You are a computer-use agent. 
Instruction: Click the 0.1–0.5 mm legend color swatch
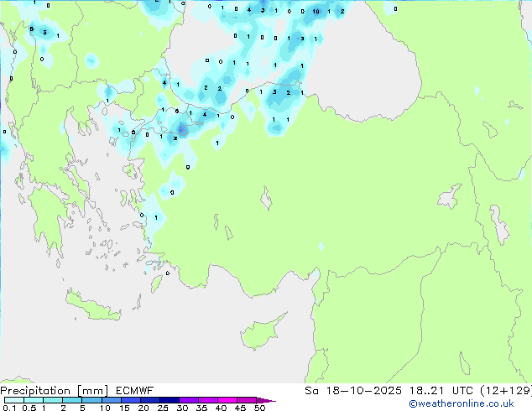[x=14, y=400]
